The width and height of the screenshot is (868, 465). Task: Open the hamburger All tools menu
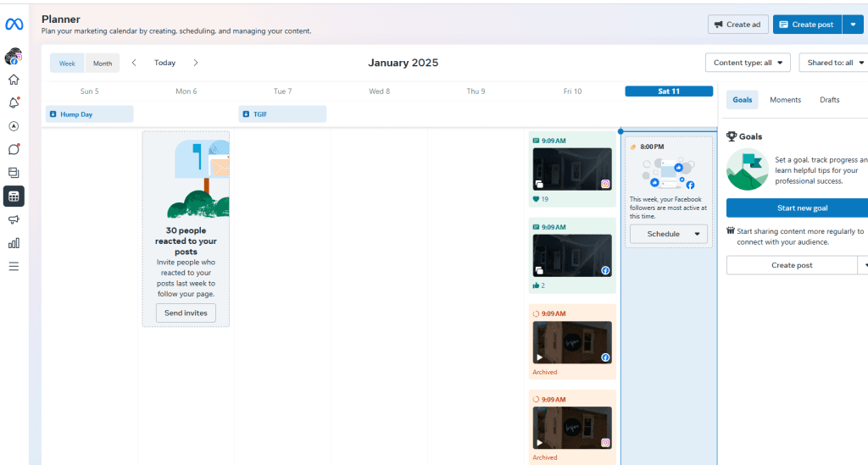coord(14,266)
